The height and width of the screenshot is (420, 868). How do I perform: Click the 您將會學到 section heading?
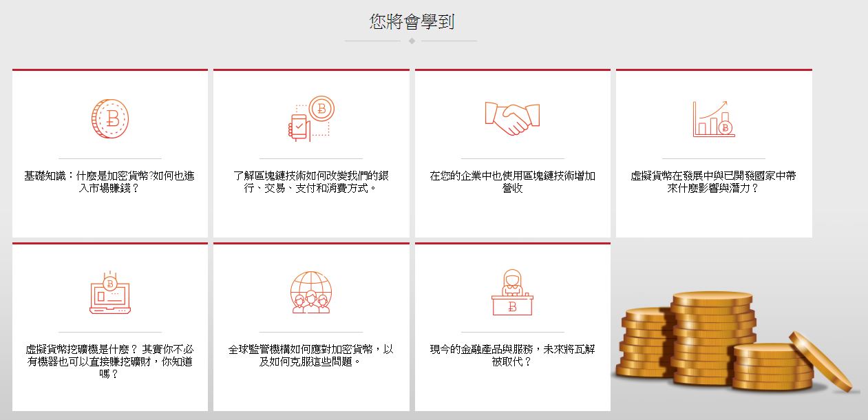pos(411,21)
